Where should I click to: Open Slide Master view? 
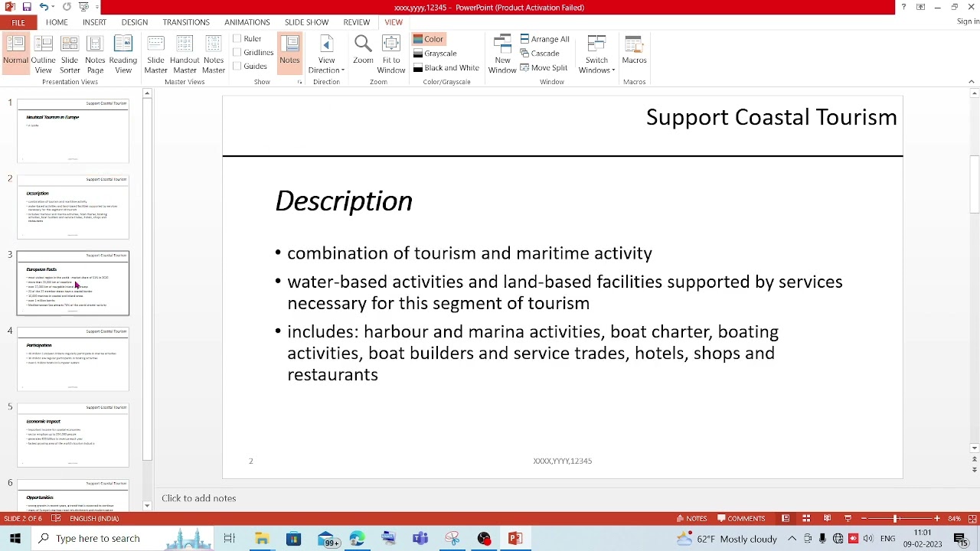(x=155, y=54)
